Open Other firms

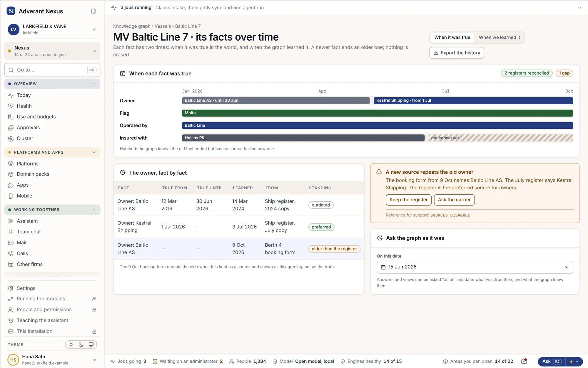[x=52, y=264]
